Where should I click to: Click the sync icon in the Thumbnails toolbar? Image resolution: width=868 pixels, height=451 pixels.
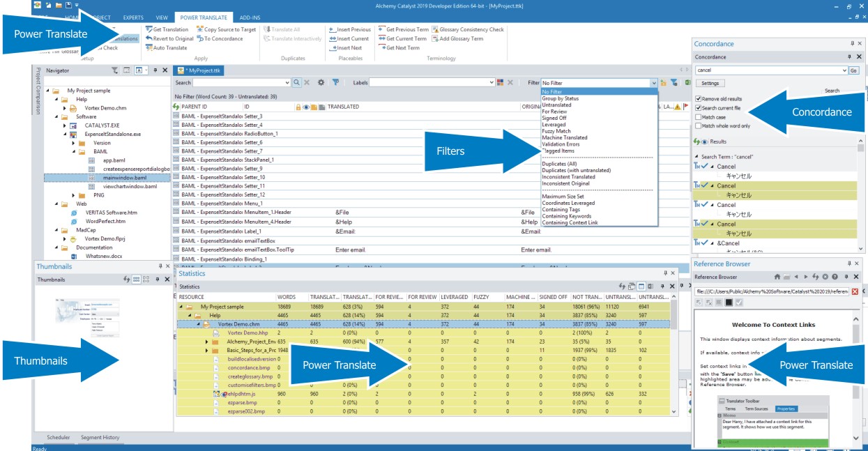point(127,279)
